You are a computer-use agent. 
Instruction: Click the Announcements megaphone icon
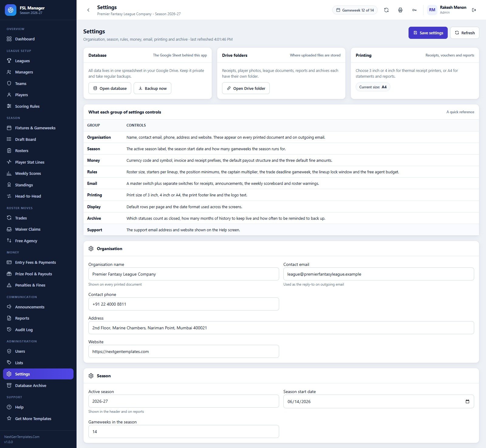(x=9, y=307)
